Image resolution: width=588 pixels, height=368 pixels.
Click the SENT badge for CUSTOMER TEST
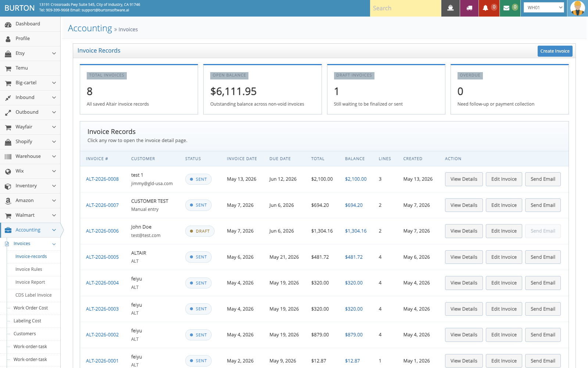[x=198, y=205]
